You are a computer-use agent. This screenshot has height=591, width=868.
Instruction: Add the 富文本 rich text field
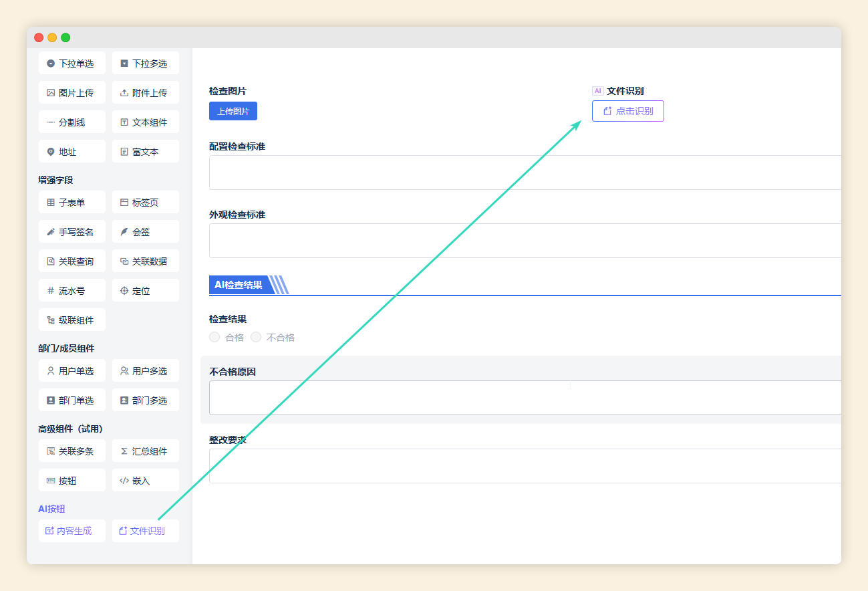(x=146, y=152)
